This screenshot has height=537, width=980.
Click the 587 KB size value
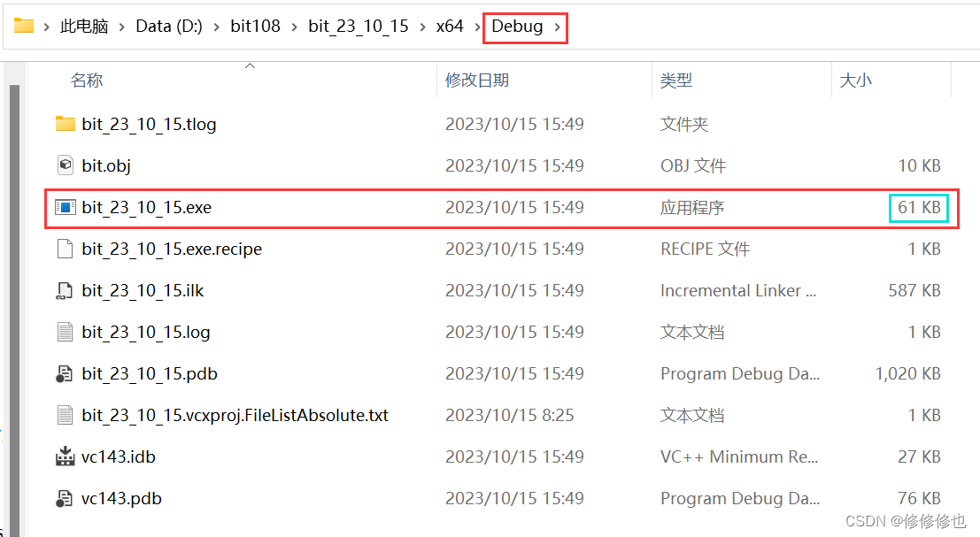914,290
